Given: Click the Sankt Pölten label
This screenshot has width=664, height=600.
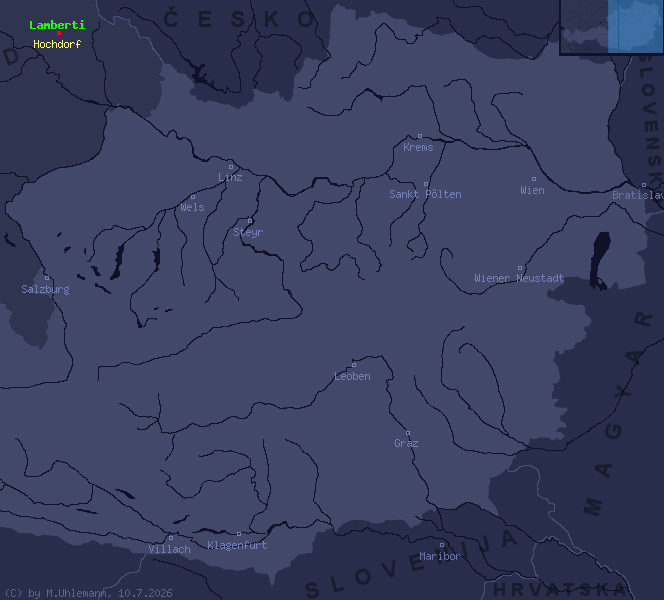Looking at the screenshot, I should [425, 194].
